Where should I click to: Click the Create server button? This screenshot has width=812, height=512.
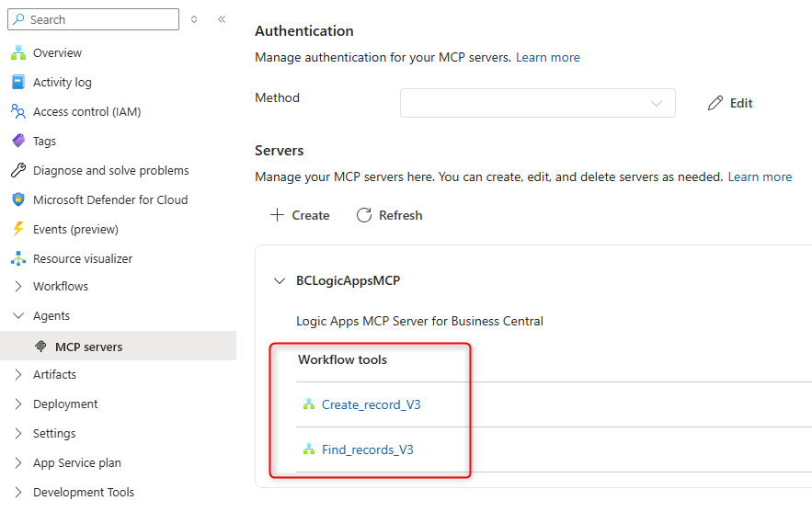(300, 215)
